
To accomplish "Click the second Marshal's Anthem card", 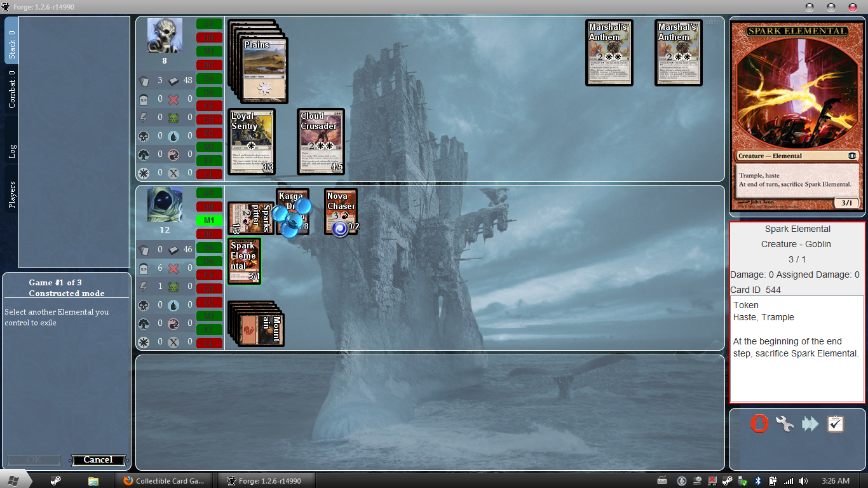I will click(x=679, y=53).
